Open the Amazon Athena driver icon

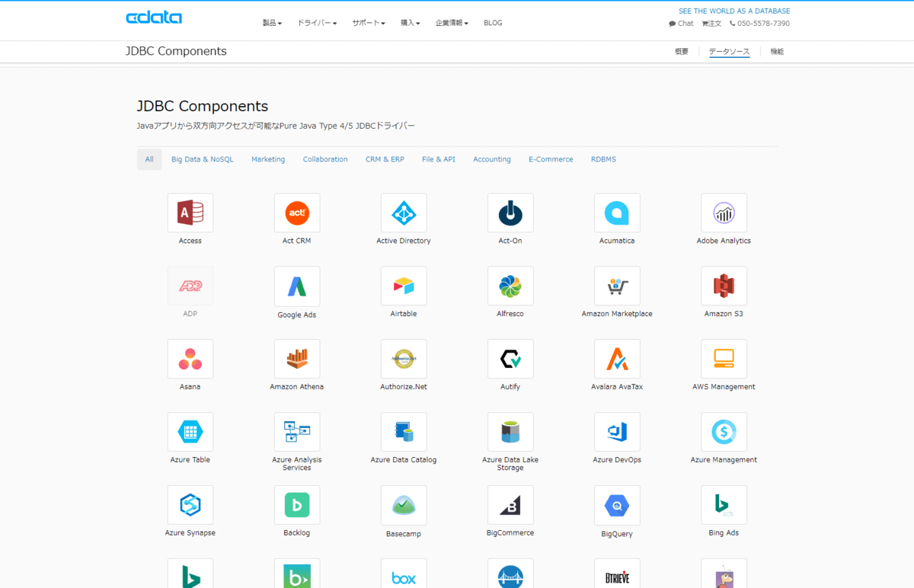[297, 359]
